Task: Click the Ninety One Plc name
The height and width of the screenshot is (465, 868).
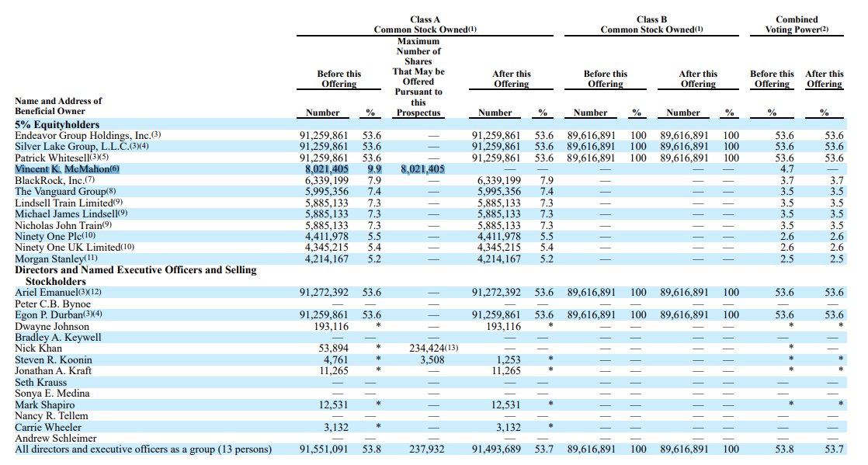Action: pyautogui.click(x=55, y=236)
